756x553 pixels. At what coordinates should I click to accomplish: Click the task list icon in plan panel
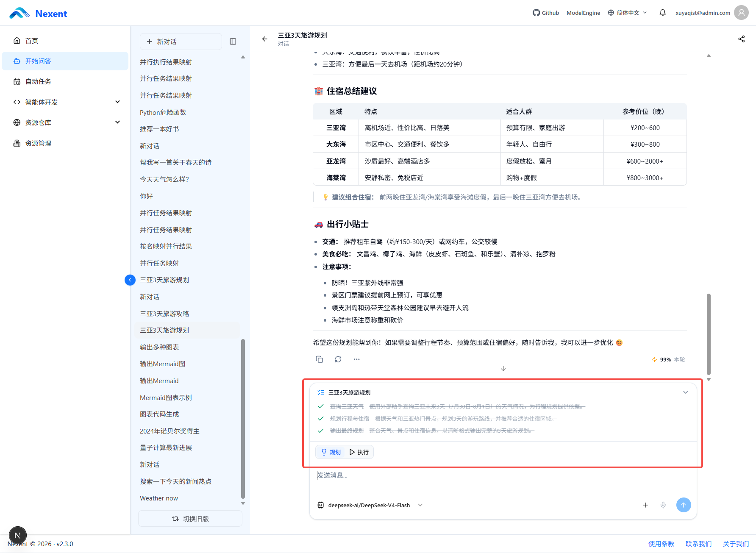321,392
